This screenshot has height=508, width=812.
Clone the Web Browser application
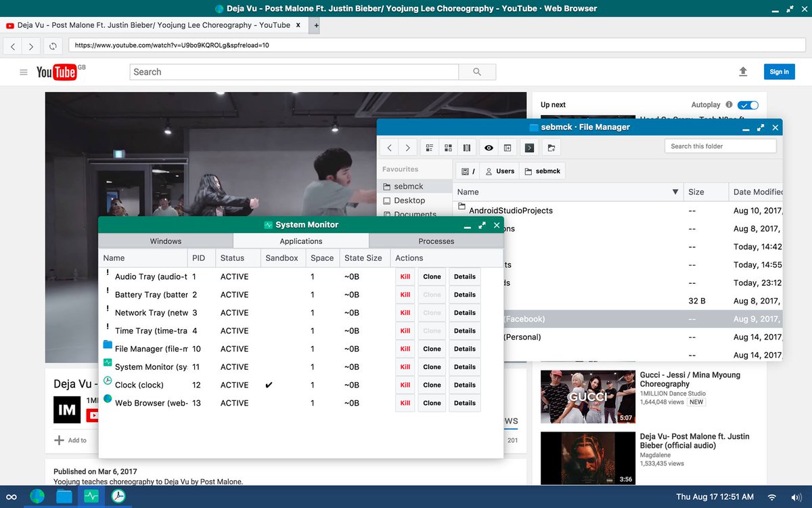(432, 403)
